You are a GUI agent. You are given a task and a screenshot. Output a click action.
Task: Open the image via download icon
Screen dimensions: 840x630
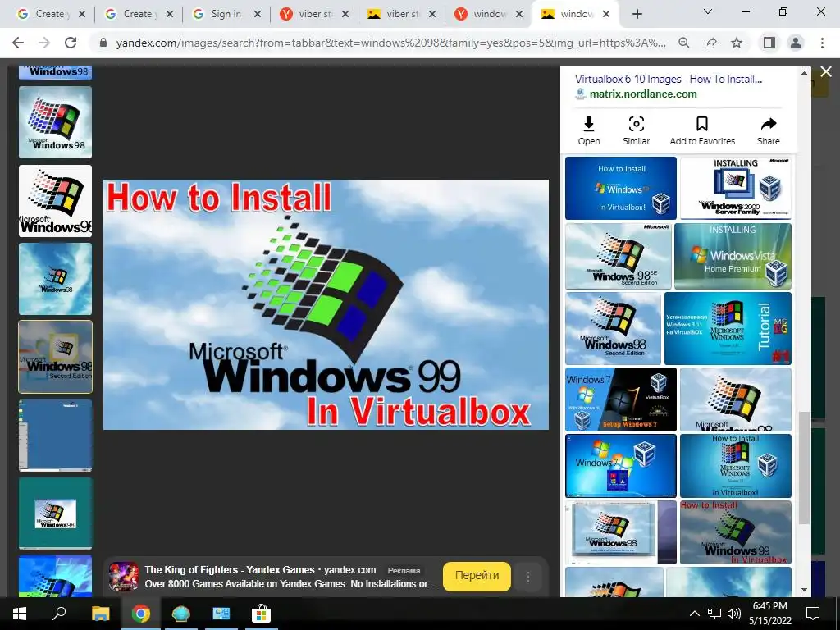click(589, 130)
